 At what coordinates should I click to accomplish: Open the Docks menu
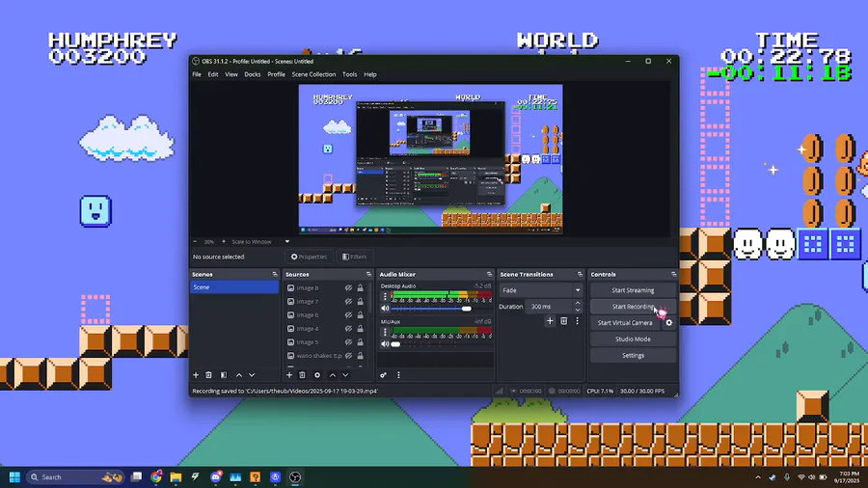(253, 74)
